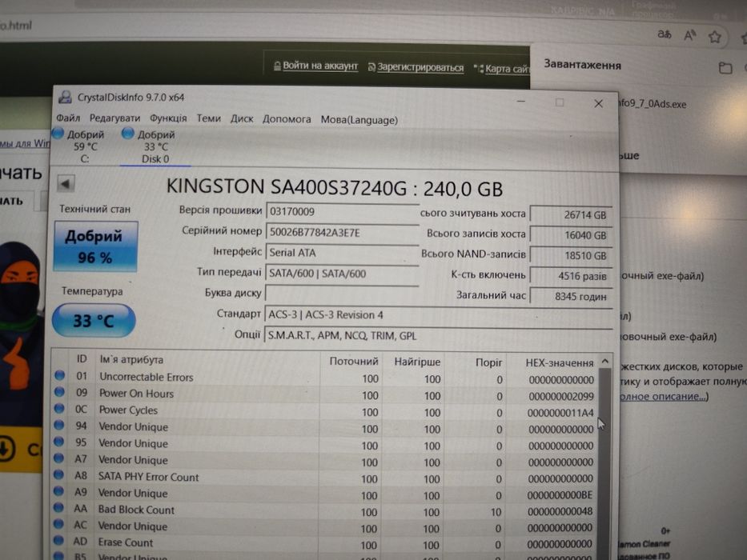Click the status dot for Power On Hours

tap(59, 392)
